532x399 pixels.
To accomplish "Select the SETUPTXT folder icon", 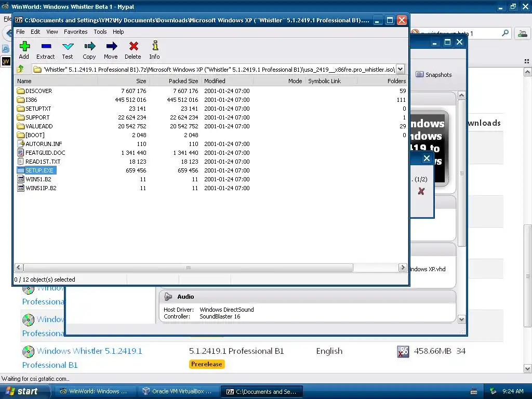I will pos(21,109).
